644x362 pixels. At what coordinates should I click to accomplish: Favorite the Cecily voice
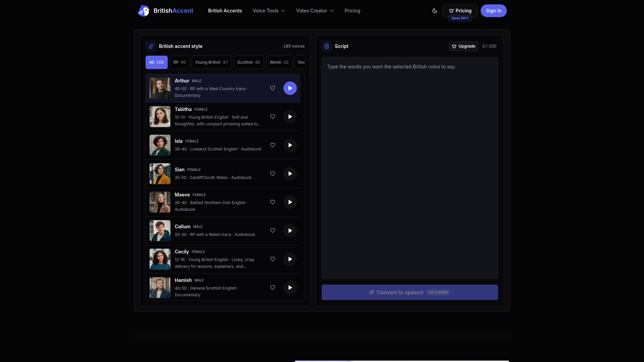[273, 259]
